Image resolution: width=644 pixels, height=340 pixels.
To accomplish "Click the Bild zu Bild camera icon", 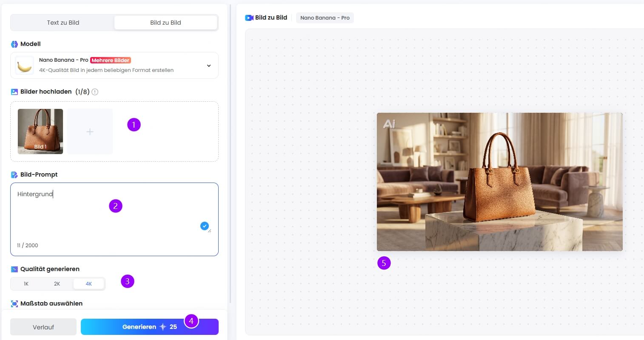I will (x=249, y=18).
